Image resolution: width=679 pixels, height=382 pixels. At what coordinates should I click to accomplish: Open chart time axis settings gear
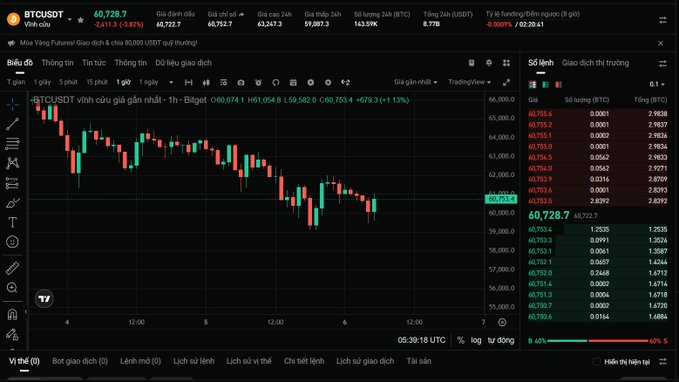[x=502, y=322]
